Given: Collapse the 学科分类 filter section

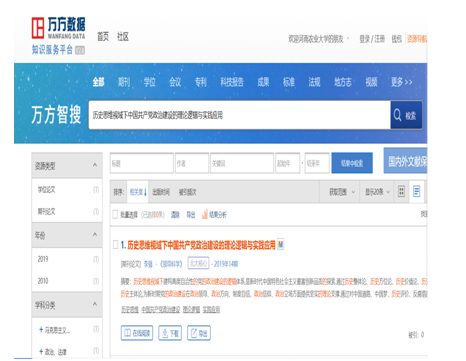Looking at the screenshot, I should tap(95, 304).
